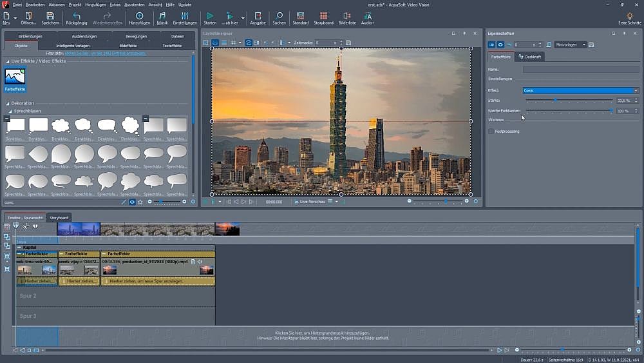Screen dimensions: 644x363
Task: Enable the Postprocessing checkbox
Action: (491, 132)
